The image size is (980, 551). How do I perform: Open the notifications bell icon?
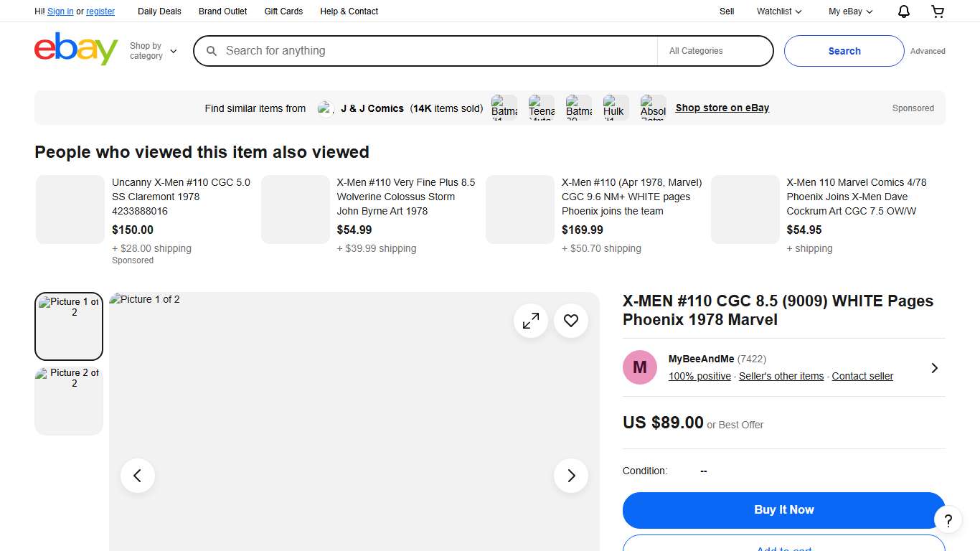pyautogui.click(x=904, y=11)
